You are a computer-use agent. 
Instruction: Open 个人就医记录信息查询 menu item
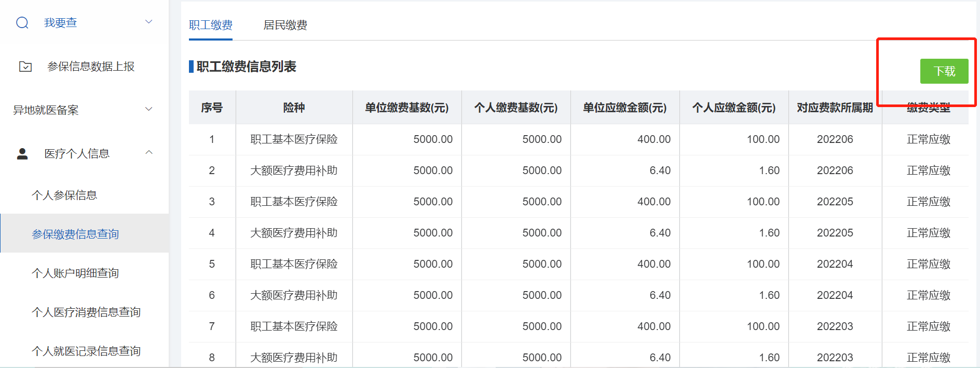[86, 351]
